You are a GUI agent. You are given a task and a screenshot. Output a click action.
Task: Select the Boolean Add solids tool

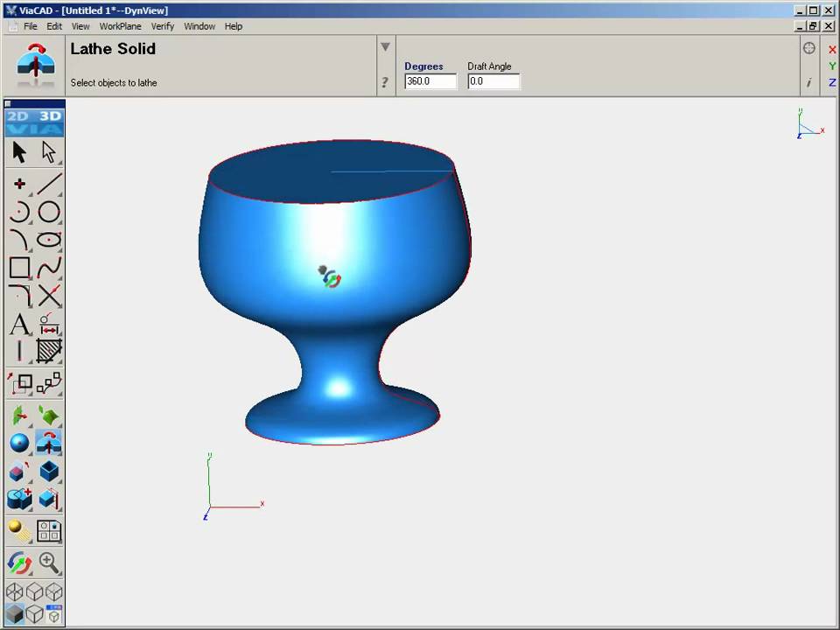pyautogui.click(x=20, y=500)
